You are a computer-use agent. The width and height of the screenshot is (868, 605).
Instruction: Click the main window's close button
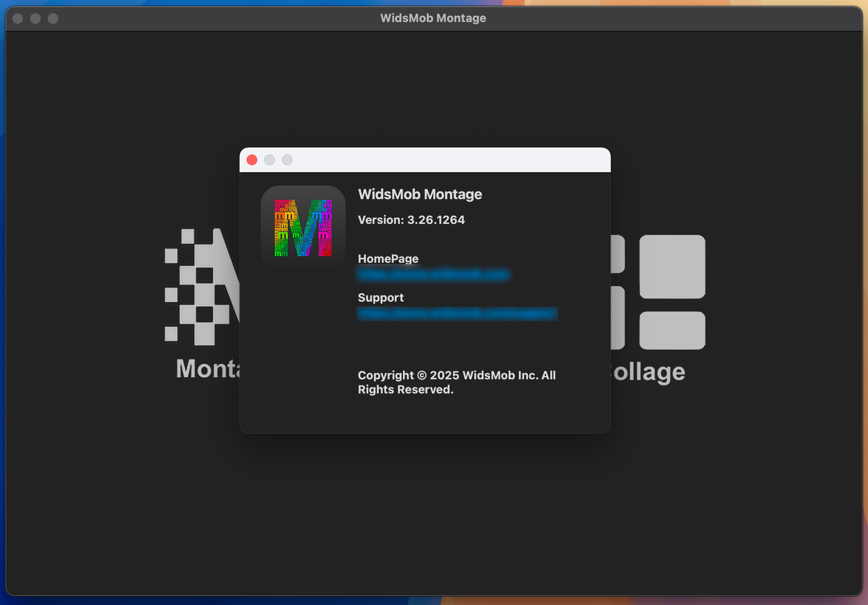click(18, 19)
